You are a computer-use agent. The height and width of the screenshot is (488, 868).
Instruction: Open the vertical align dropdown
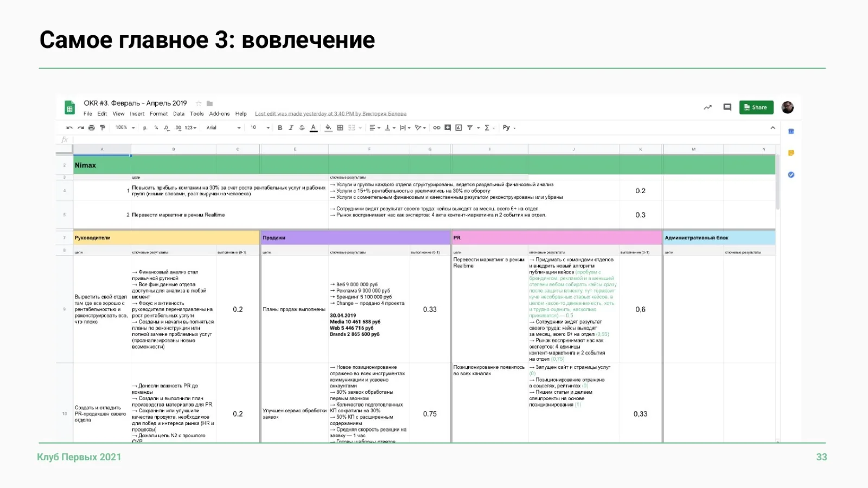pyautogui.click(x=390, y=128)
